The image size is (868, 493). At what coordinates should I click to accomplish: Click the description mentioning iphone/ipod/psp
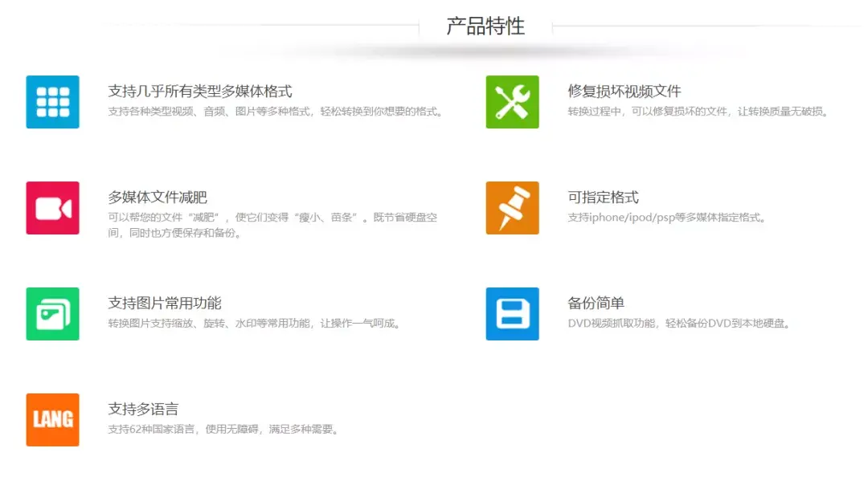[x=667, y=218]
